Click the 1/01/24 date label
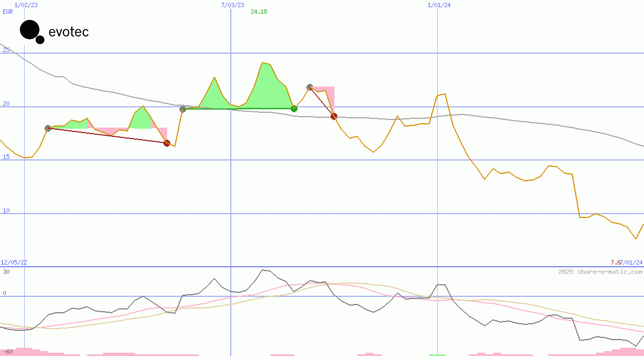Image resolution: width=644 pixels, height=356 pixels. click(x=439, y=5)
